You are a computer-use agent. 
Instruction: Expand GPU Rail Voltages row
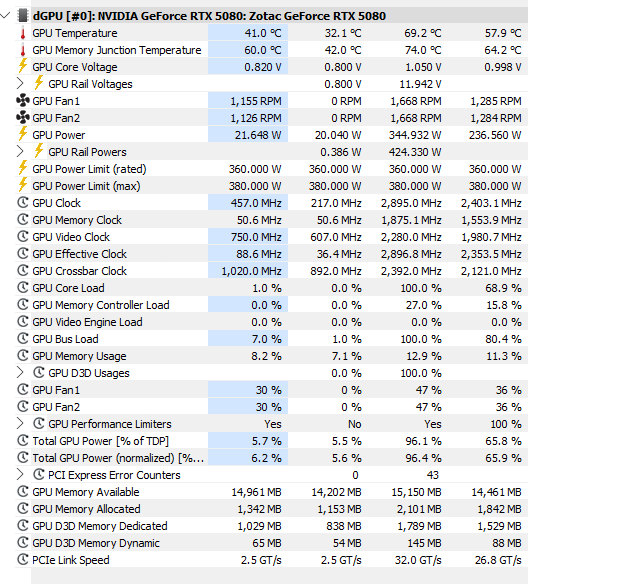tap(20, 84)
